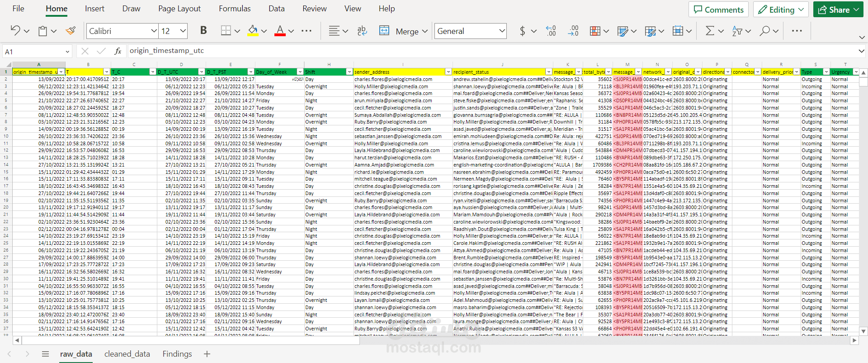Screen dimensions: 868x363
Task: Select column header F
Action: [280, 65]
